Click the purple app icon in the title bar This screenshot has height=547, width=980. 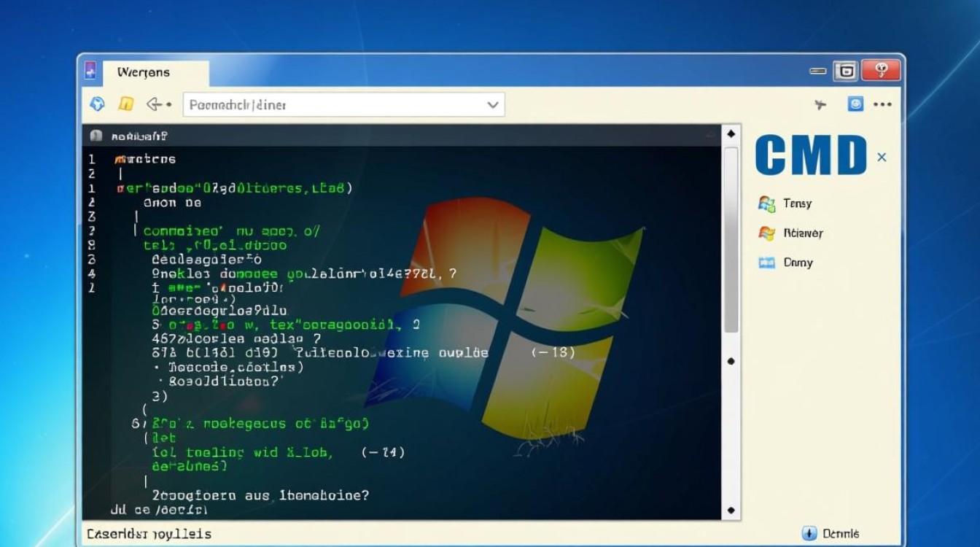pos(90,71)
